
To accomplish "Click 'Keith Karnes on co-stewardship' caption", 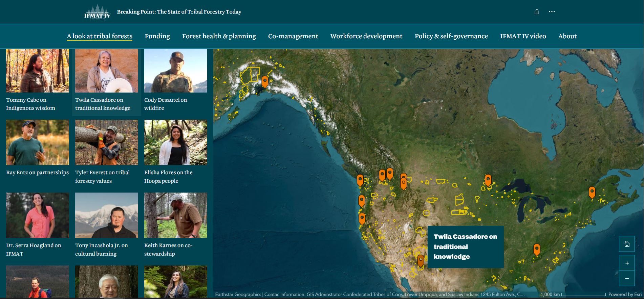I will 168,250.
